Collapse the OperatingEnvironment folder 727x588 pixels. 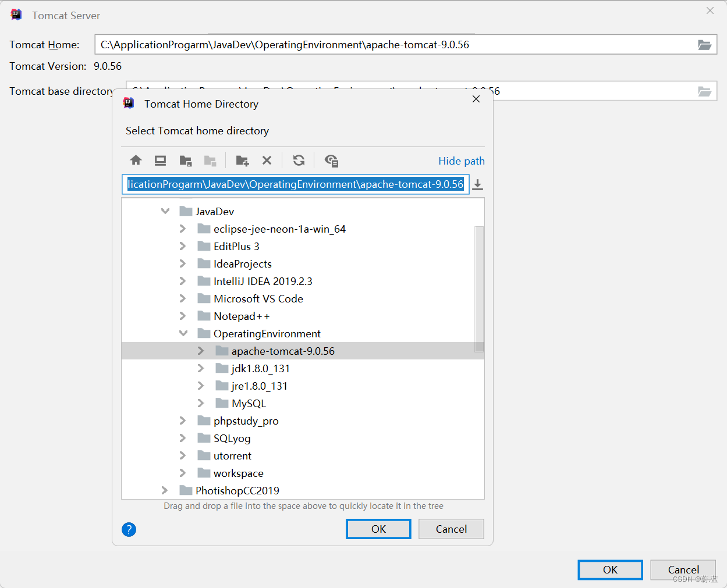(183, 333)
